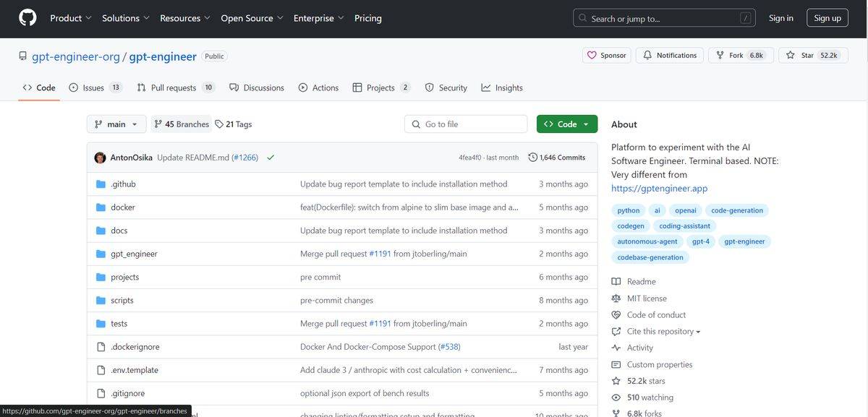This screenshot has height=417, width=868.
Task: Click the Notifications bell button
Action: [670, 56]
